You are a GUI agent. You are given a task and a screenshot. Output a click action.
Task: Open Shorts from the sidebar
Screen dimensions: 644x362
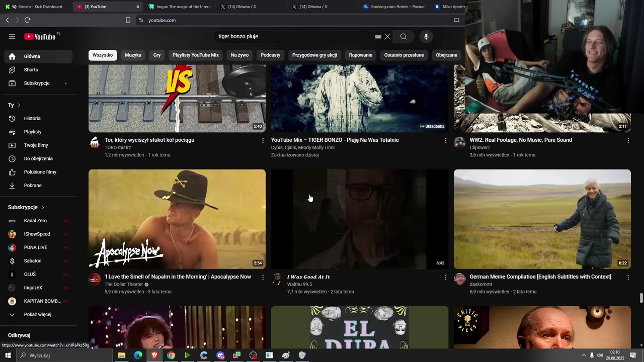tap(38, 70)
